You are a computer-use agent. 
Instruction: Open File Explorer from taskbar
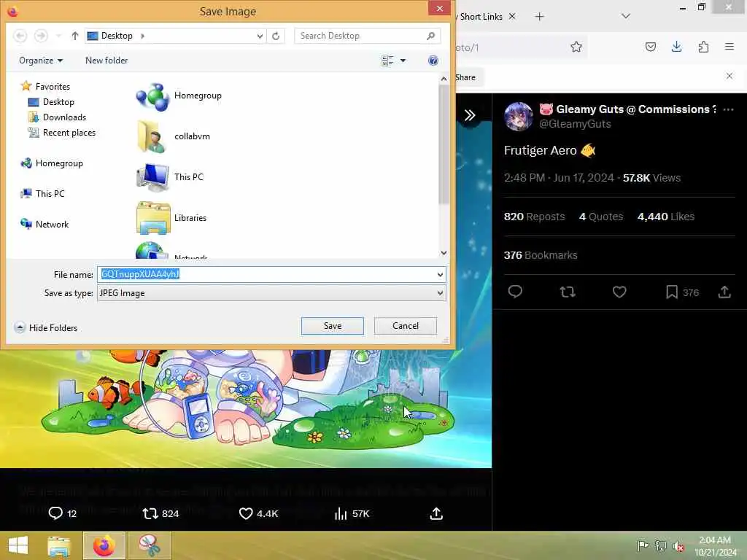click(58, 545)
